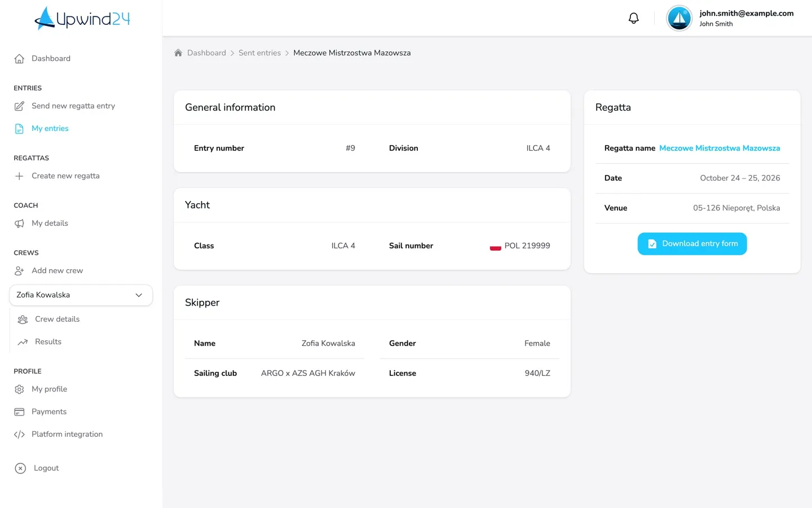This screenshot has height=508, width=812.
Task: Click the breadcrumb home icon
Action: coord(178,53)
